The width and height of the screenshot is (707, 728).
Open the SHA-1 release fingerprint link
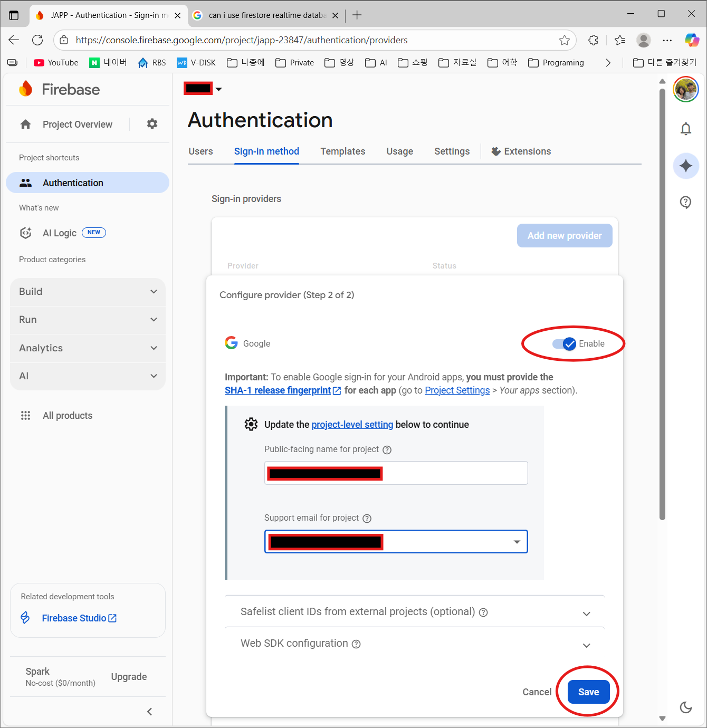(283, 390)
